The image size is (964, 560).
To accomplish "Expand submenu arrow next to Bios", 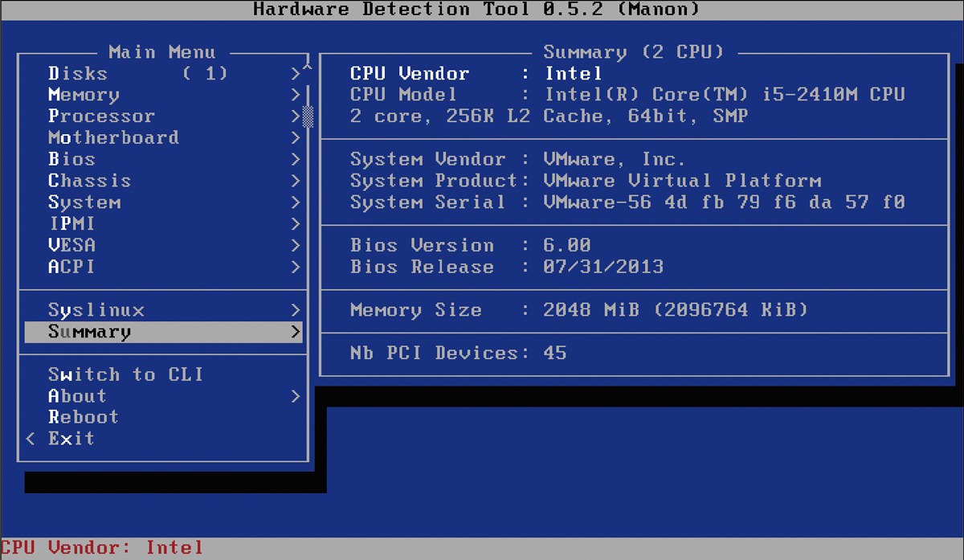I will (296, 160).
